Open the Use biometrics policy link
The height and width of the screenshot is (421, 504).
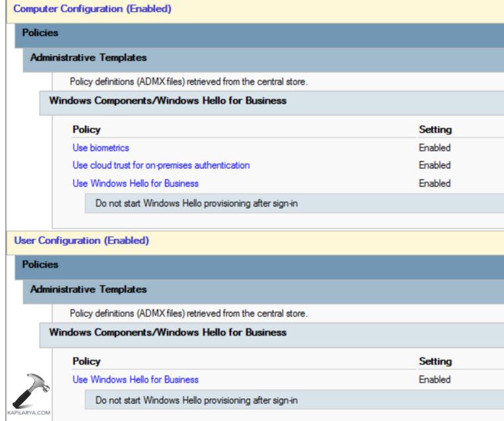tap(100, 148)
